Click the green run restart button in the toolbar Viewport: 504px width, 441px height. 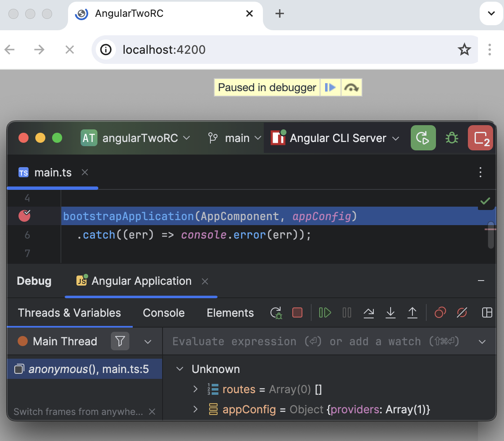tap(423, 138)
